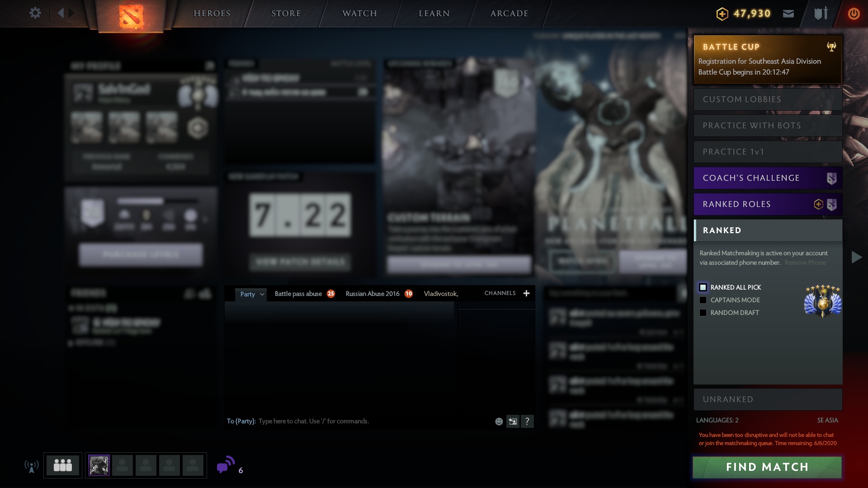The height and width of the screenshot is (488, 868).
Task: Switch to Battle pass abuse chat tab
Action: [298, 294]
